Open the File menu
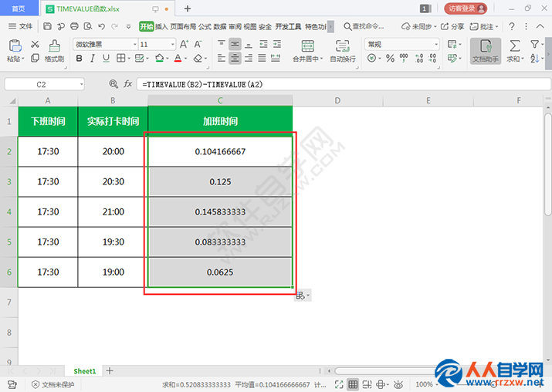 click(x=20, y=26)
